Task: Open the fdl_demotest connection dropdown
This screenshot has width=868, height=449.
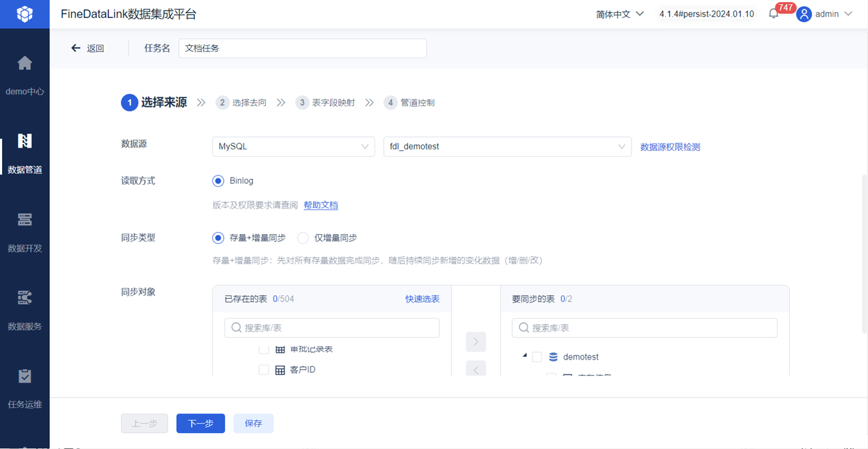Action: (x=507, y=147)
